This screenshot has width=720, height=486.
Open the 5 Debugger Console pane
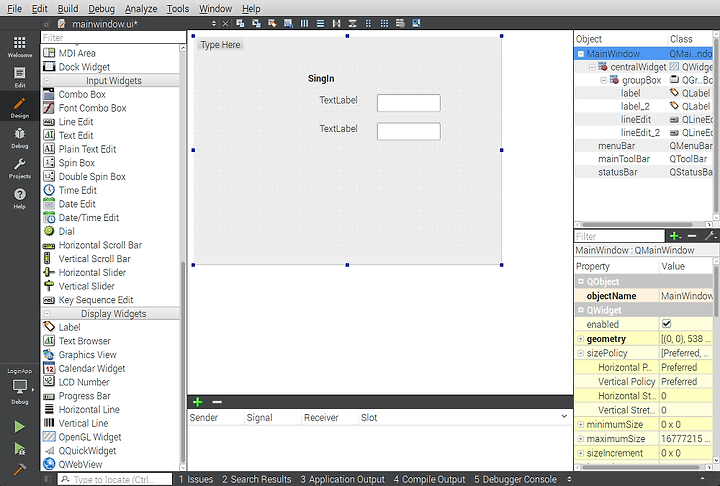coord(515,479)
